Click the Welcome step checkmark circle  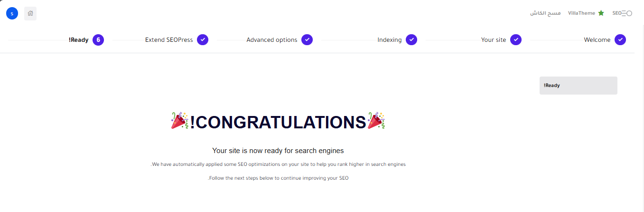(620, 40)
